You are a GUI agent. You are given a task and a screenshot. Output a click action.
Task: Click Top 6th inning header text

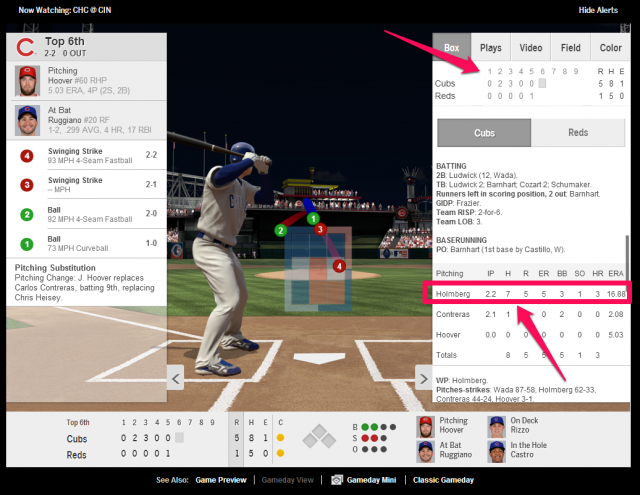click(64, 41)
